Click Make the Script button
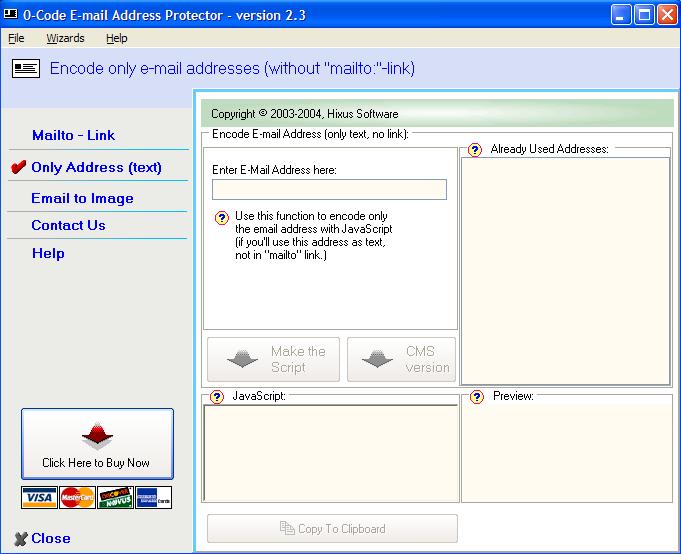The image size is (681, 554). pos(274,359)
